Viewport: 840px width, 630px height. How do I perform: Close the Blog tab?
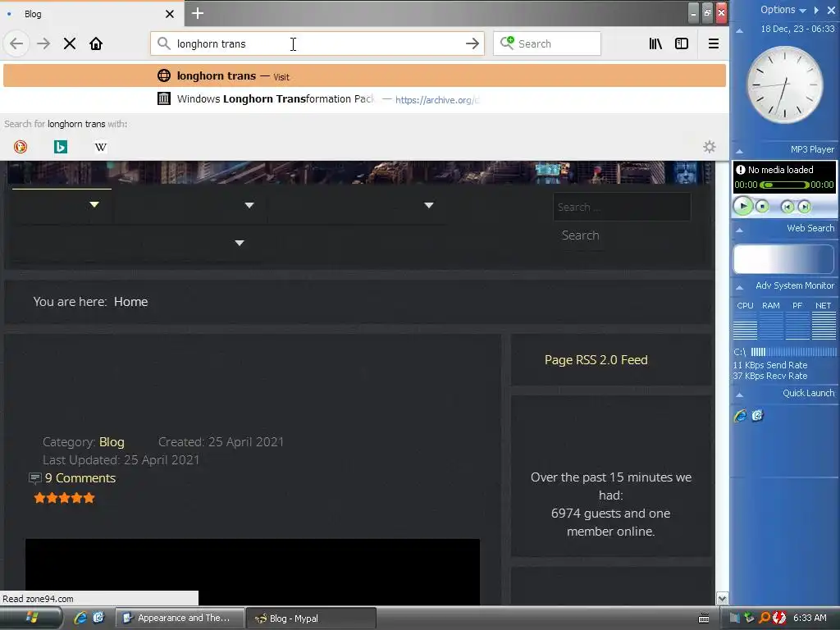169,14
